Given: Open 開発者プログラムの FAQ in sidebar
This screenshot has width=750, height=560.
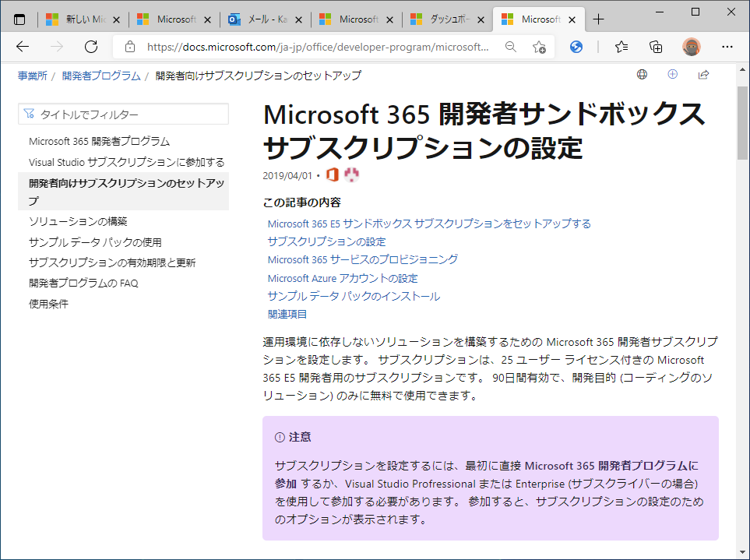Looking at the screenshot, I should 83,283.
